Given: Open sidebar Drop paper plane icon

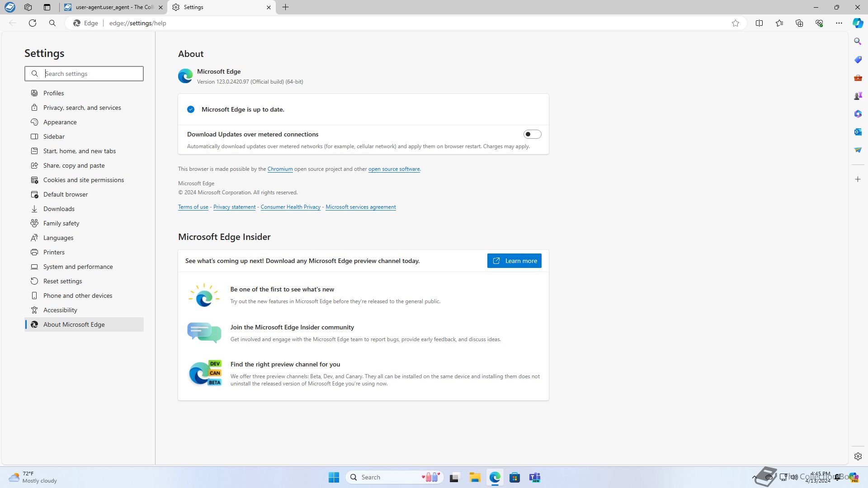Looking at the screenshot, I should (x=858, y=150).
